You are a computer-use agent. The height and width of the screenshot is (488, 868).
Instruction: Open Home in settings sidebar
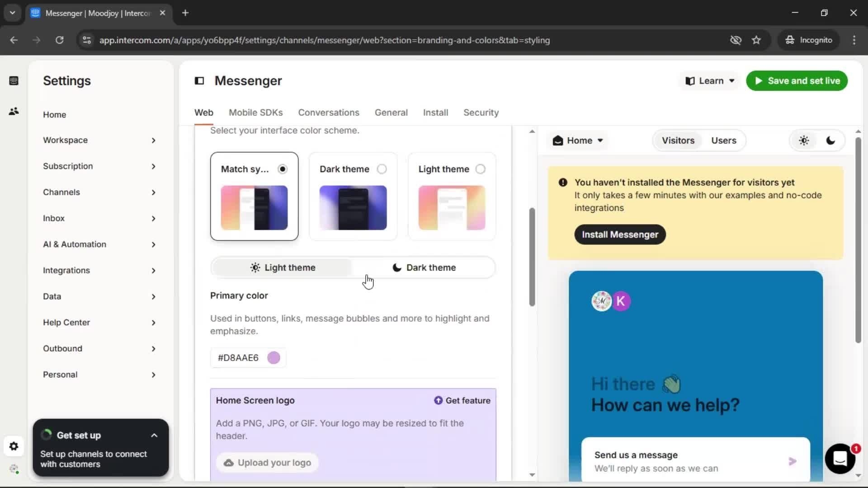click(55, 115)
